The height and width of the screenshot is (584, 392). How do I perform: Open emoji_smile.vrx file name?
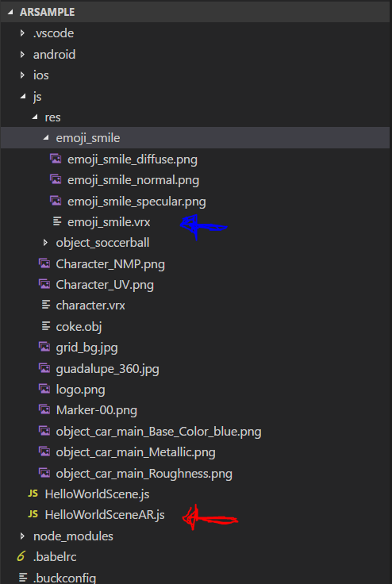pos(109,222)
